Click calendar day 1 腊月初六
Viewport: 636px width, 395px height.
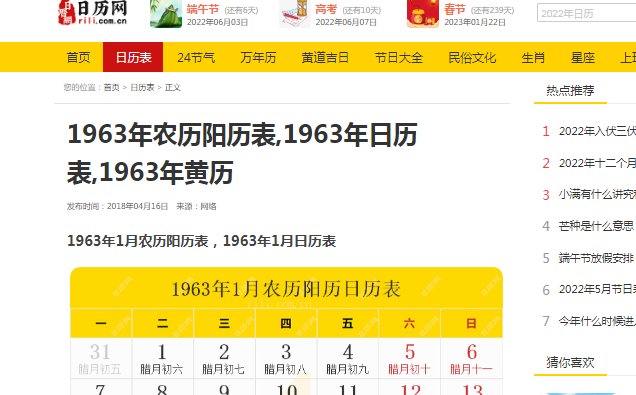point(162,359)
